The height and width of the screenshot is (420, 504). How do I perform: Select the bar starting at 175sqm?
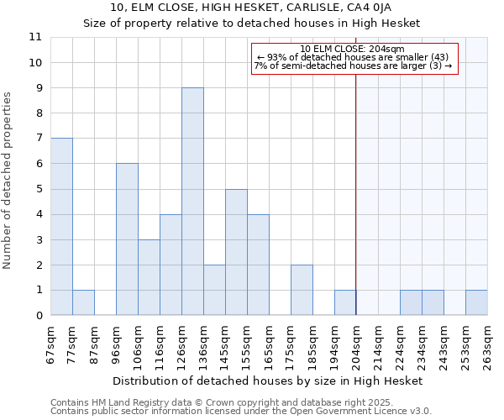pos(302,290)
